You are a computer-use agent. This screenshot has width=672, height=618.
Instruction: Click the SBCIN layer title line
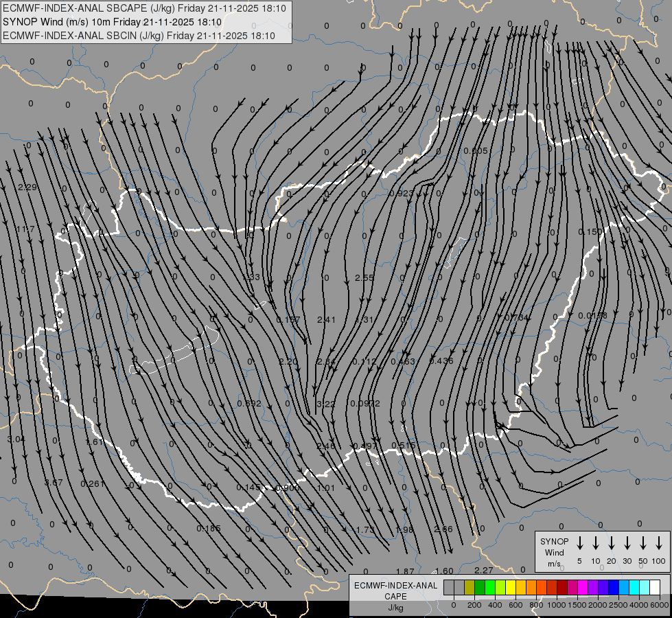point(139,36)
